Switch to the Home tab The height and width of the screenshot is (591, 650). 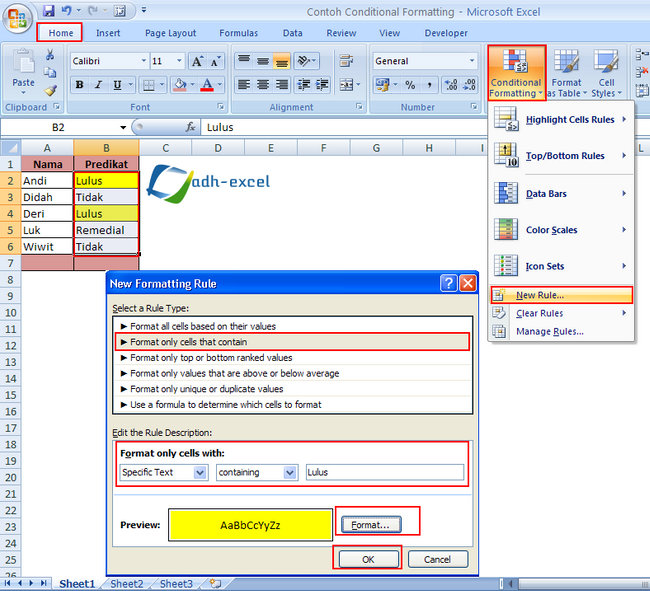[x=60, y=33]
